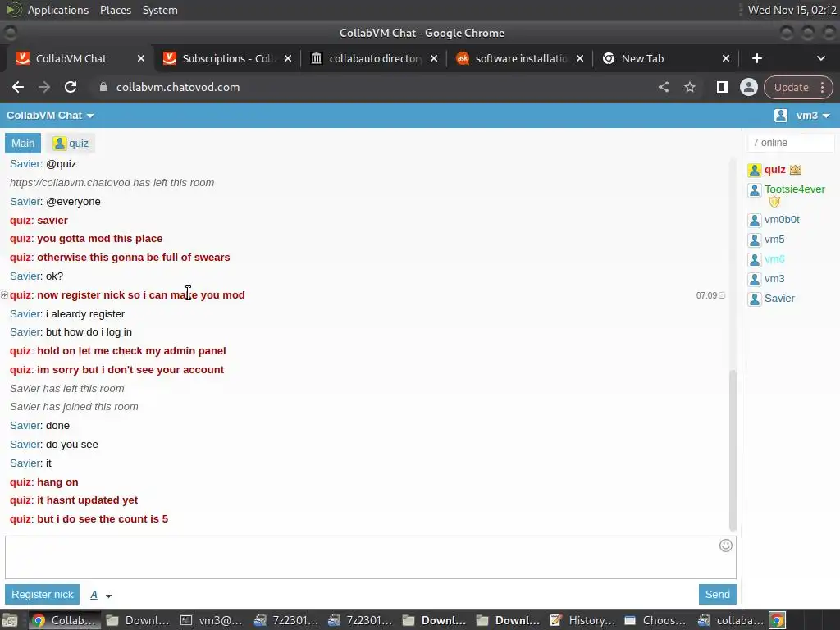Close the software installation tab

[580, 58]
